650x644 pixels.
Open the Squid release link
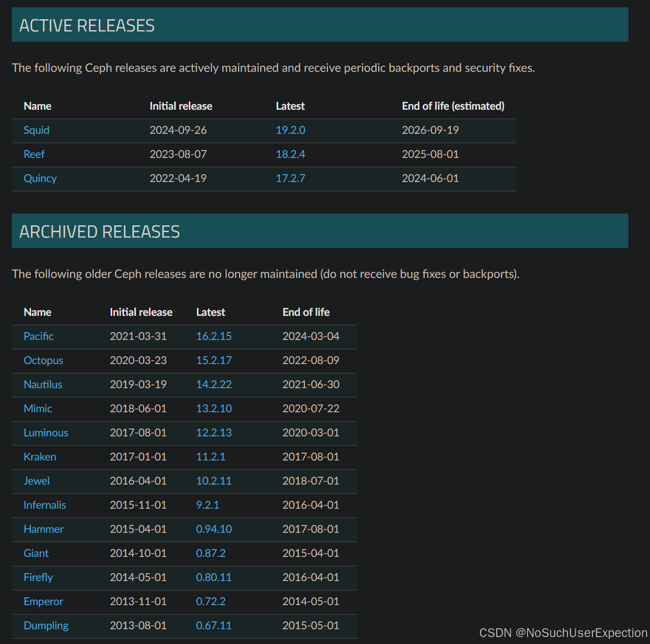(x=36, y=130)
